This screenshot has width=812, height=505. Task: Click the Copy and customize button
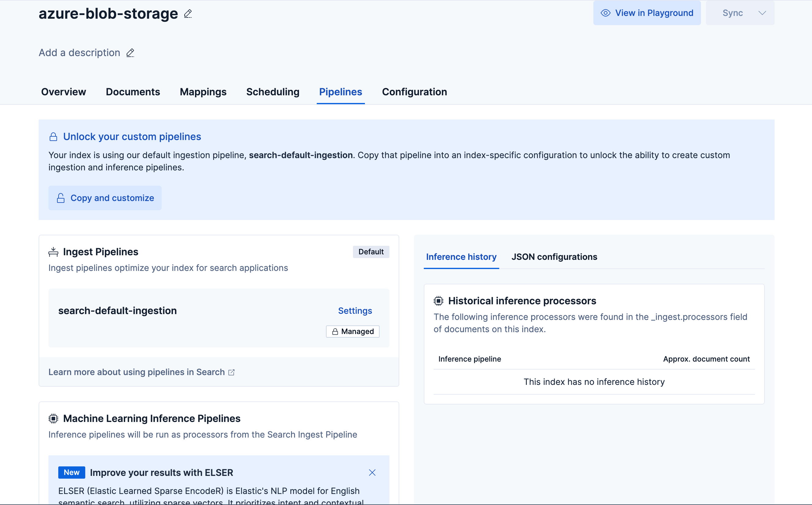tap(105, 198)
